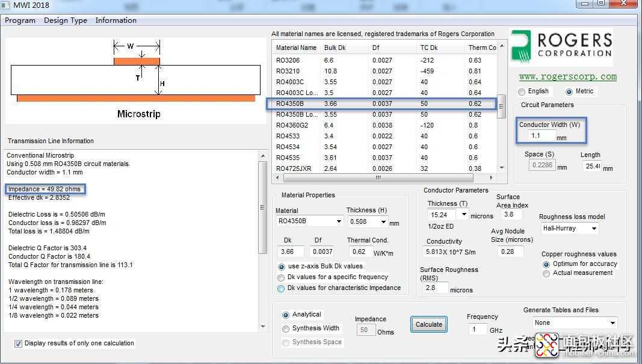This screenshot has height=364, width=642.
Task: Sort by Material Name column header
Action: point(297,48)
